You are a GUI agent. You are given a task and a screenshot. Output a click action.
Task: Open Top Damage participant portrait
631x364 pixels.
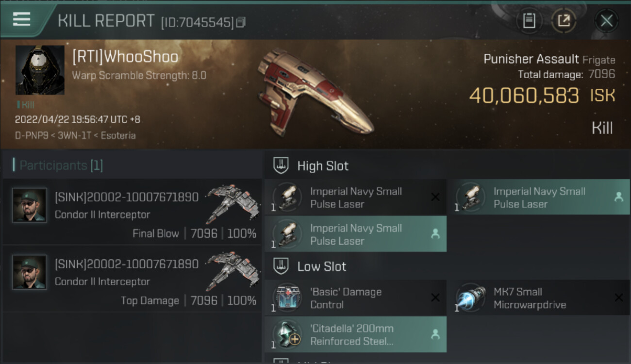30,272
